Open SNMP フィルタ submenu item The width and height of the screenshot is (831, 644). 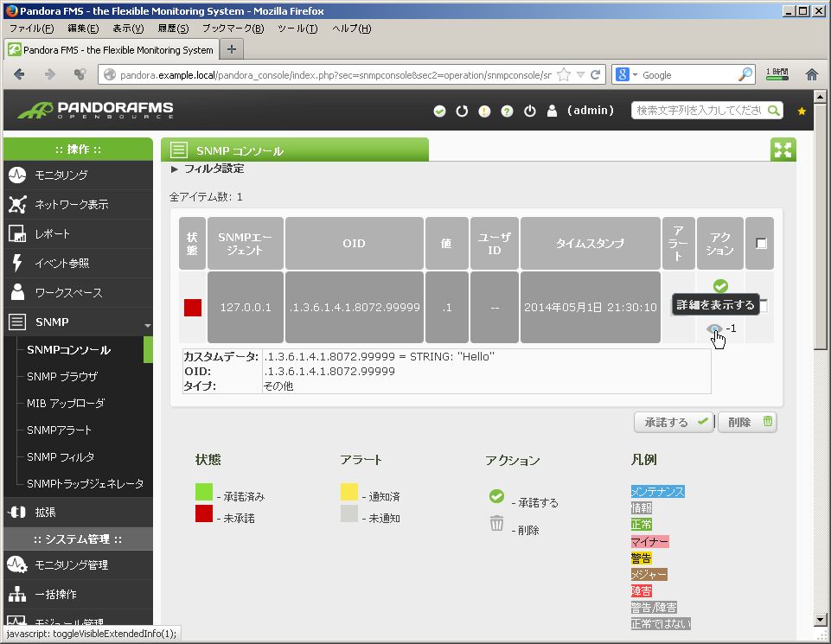coord(61,457)
